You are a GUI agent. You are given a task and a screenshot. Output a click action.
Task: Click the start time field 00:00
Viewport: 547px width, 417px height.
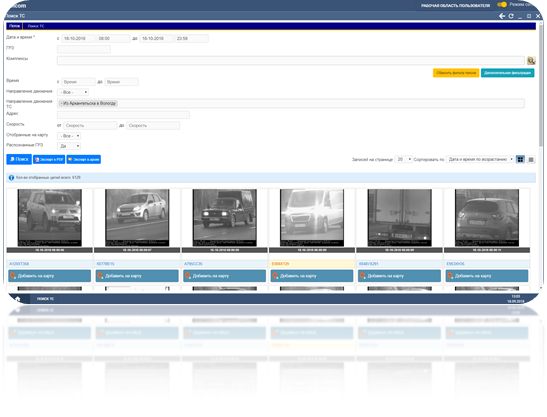113,38
